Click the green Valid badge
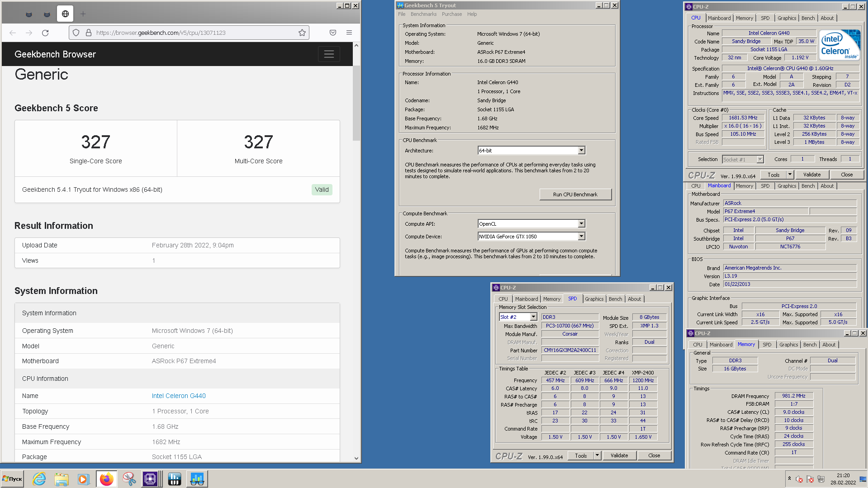 pos(322,190)
